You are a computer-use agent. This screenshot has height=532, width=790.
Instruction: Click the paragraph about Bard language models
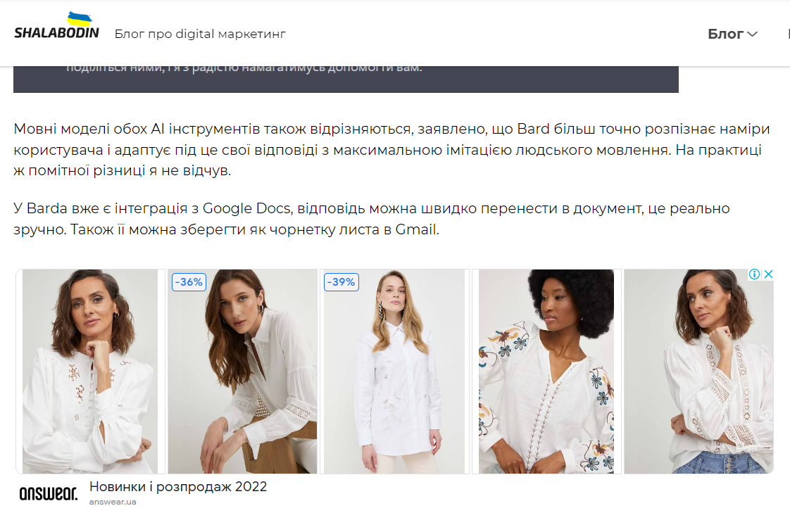point(391,149)
